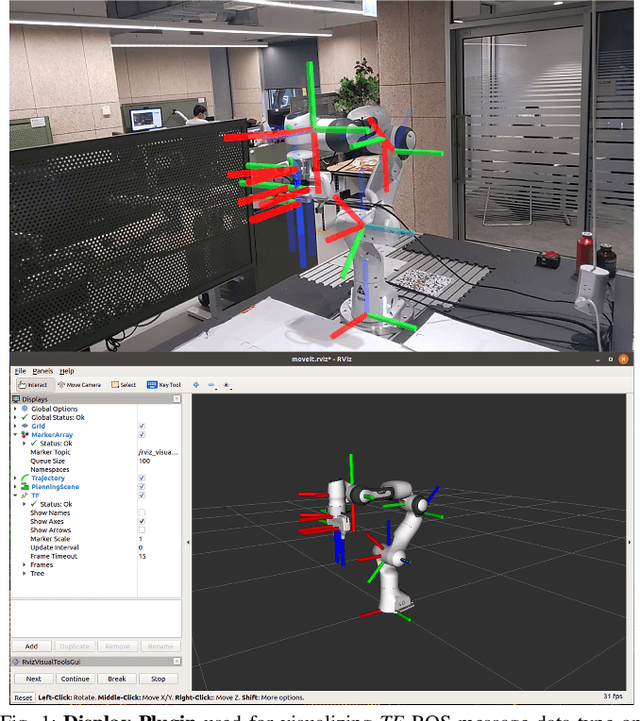Click the Key Tool icon
640x721 pixels.
point(164,384)
